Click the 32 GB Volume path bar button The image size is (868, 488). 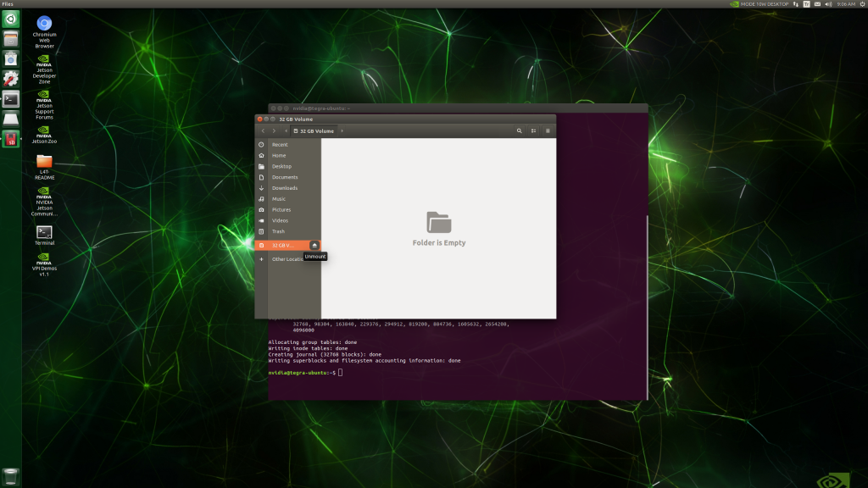click(x=314, y=131)
